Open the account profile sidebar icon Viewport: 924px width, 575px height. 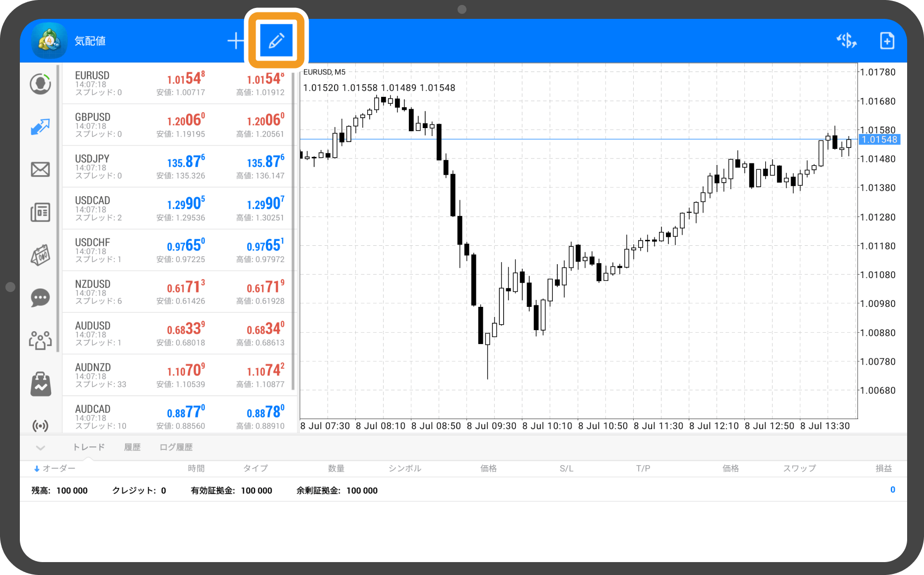tap(40, 84)
